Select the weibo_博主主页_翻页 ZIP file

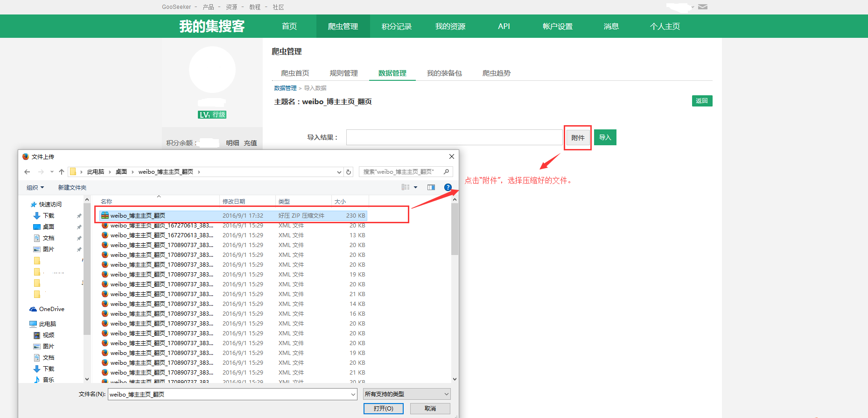[233, 216]
